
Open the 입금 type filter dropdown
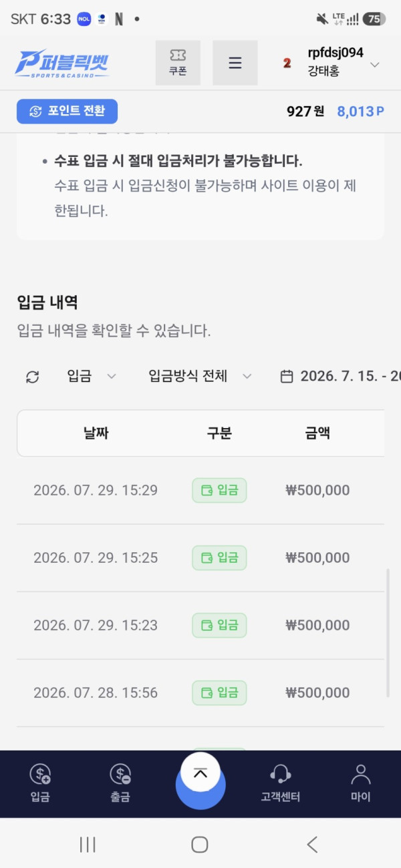(92, 377)
